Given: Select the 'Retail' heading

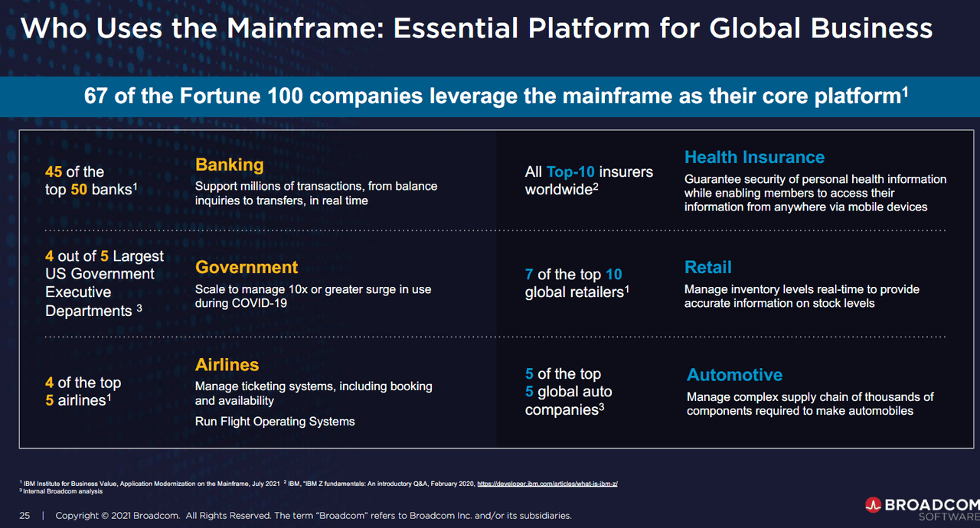Looking at the screenshot, I should tap(708, 267).
